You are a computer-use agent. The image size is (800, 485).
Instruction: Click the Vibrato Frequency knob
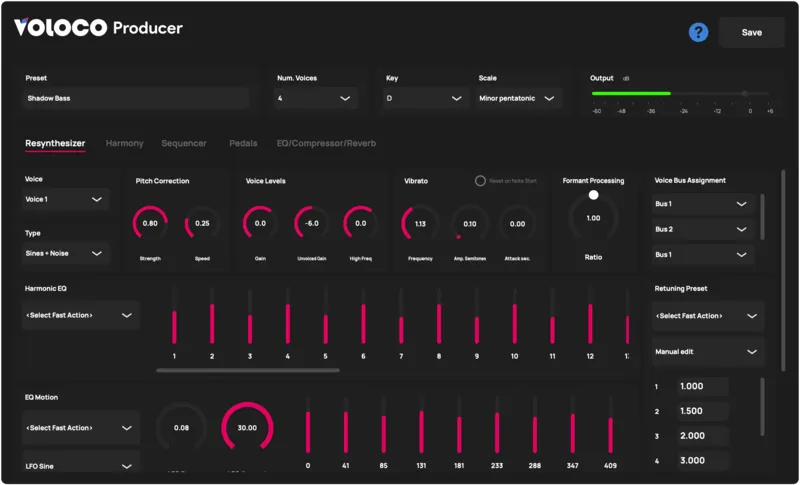(x=420, y=224)
